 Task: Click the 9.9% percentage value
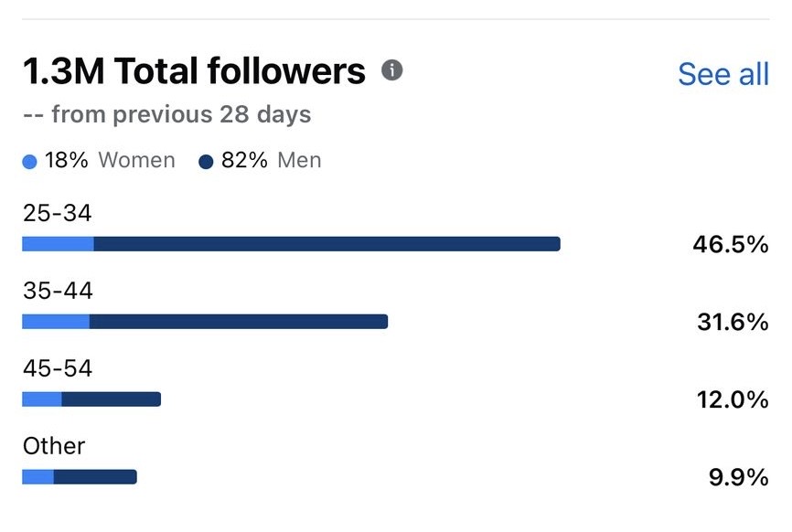tap(736, 477)
